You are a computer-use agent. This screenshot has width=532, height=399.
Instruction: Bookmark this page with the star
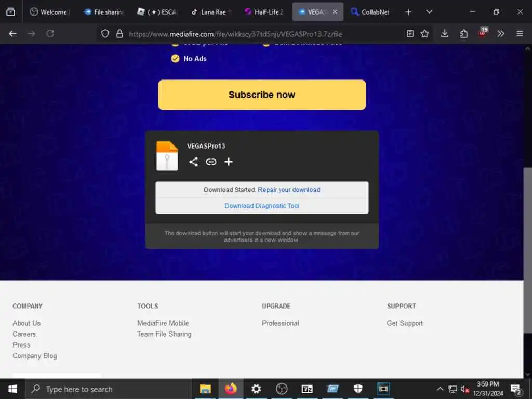[x=424, y=34]
